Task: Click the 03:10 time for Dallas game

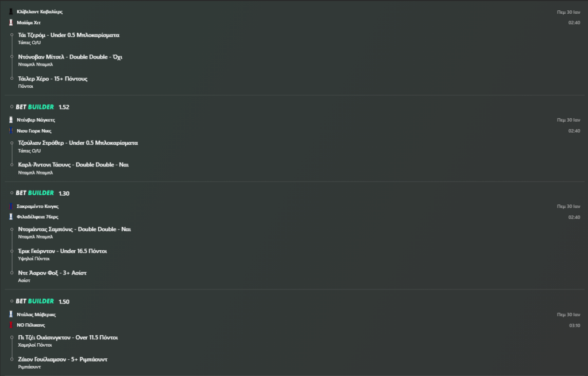Action: coord(574,325)
